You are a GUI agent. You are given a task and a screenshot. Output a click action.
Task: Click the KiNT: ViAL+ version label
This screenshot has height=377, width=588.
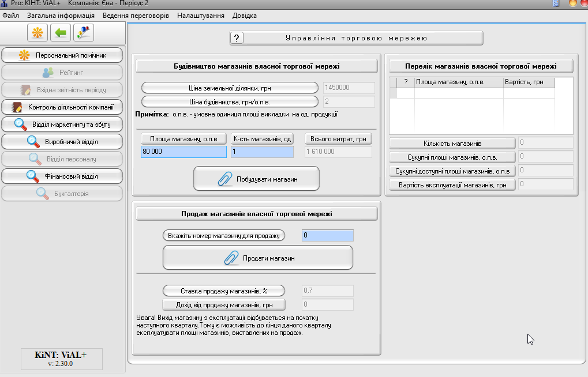61,359
